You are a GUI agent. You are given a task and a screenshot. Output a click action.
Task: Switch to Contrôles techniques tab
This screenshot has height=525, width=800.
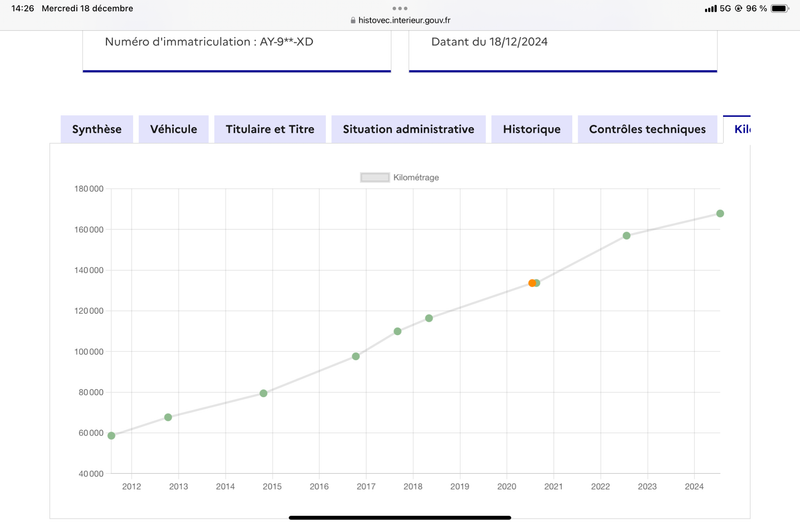(647, 129)
